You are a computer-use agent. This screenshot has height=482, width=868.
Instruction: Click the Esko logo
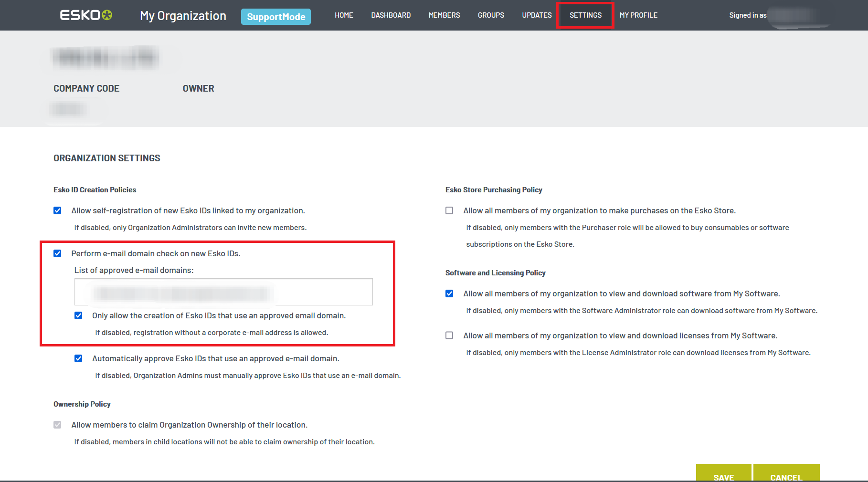86,15
